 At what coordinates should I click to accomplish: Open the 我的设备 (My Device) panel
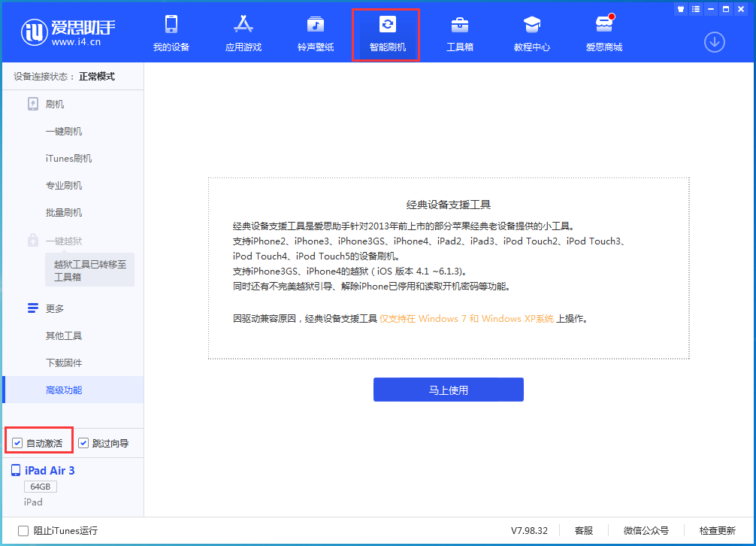click(x=171, y=34)
